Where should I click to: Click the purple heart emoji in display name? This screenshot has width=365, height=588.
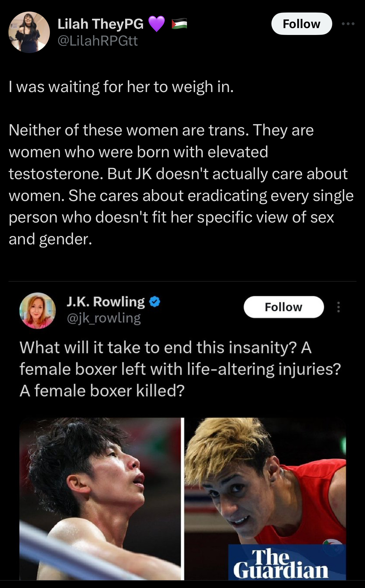[156, 24]
